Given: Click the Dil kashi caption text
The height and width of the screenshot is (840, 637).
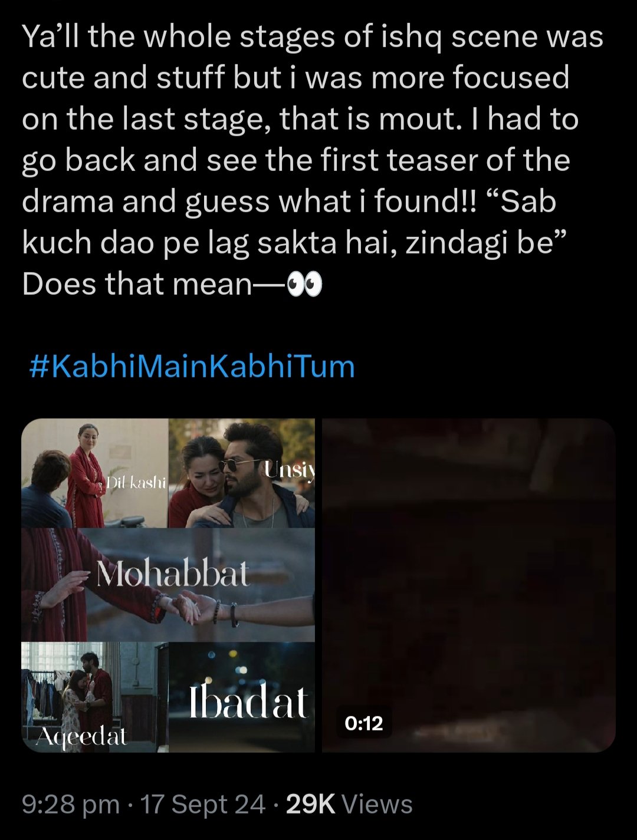Looking at the screenshot, I should [136, 483].
